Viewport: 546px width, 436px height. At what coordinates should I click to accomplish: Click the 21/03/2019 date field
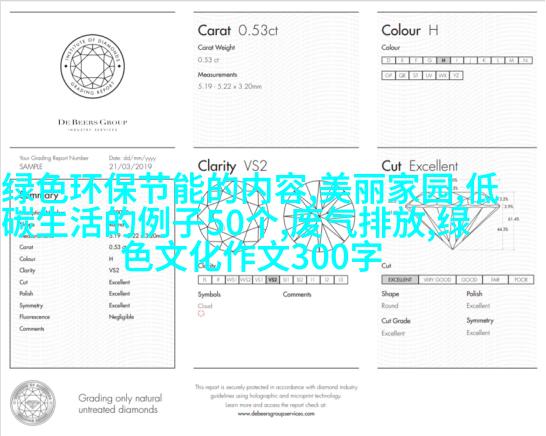(x=130, y=166)
